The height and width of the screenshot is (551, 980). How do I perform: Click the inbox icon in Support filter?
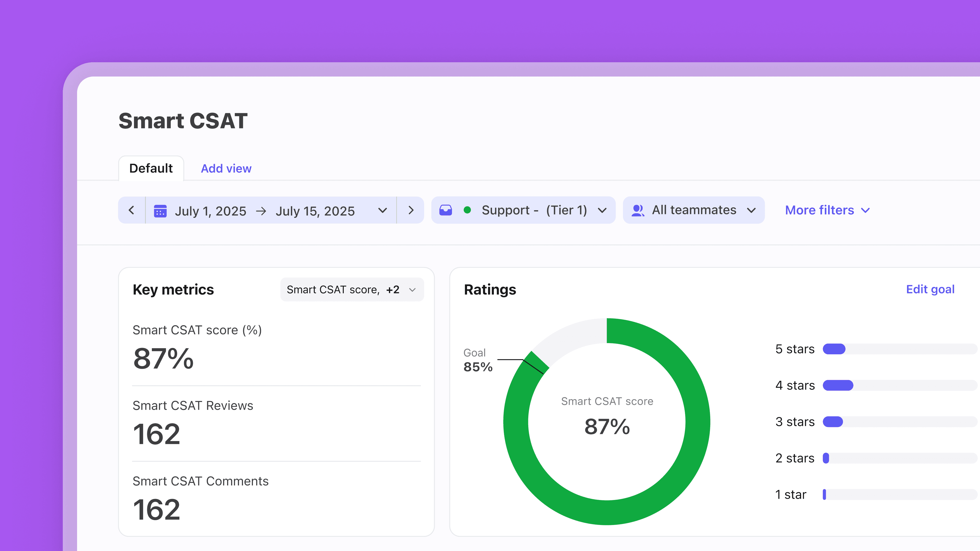coord(446,210)
